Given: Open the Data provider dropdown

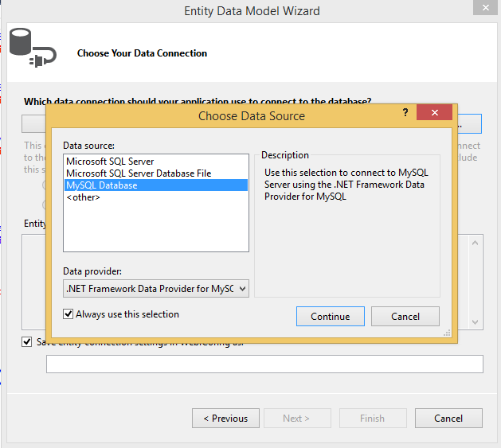Looking at the screenshot, I should pyautogui.click(x=156, y=289).
